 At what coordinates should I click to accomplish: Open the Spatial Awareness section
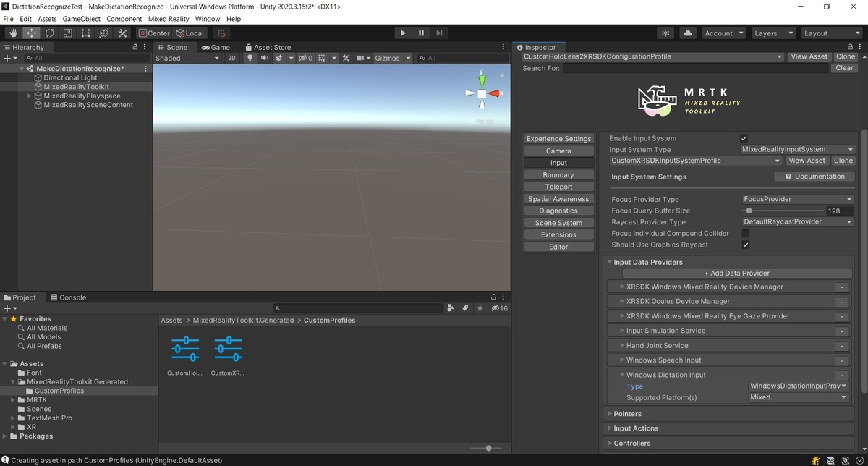coord(558,199)
